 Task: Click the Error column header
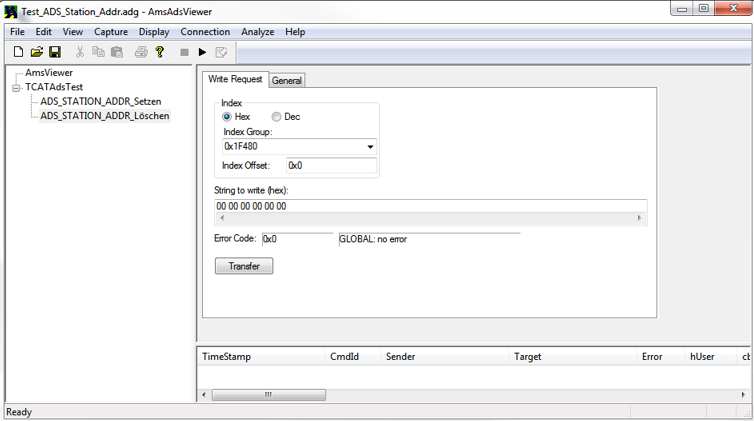click(660, 357)
